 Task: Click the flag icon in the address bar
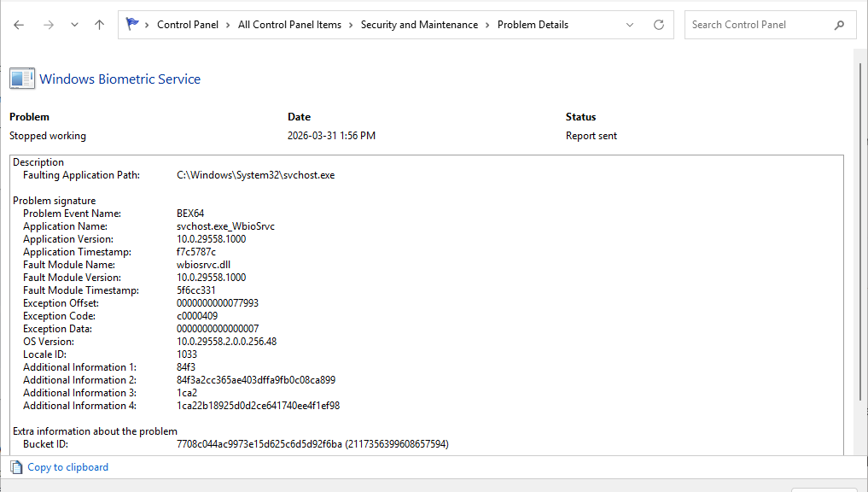131,23
